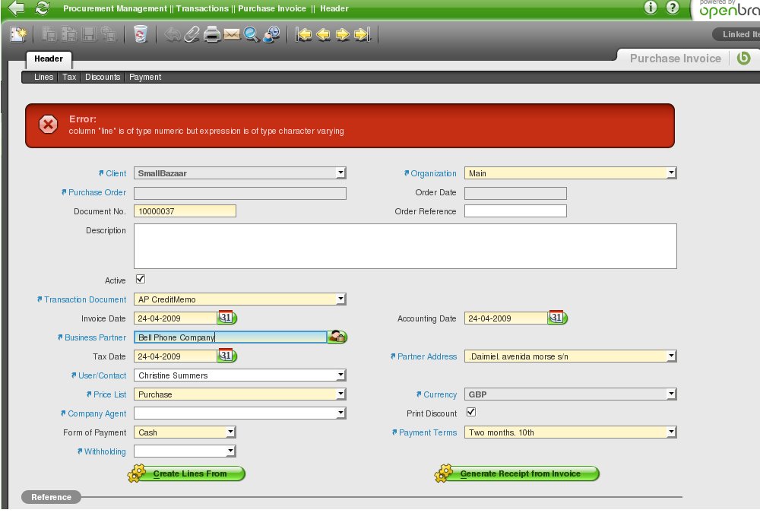Click the New Record toolbar icon

(x=18, y=34)
